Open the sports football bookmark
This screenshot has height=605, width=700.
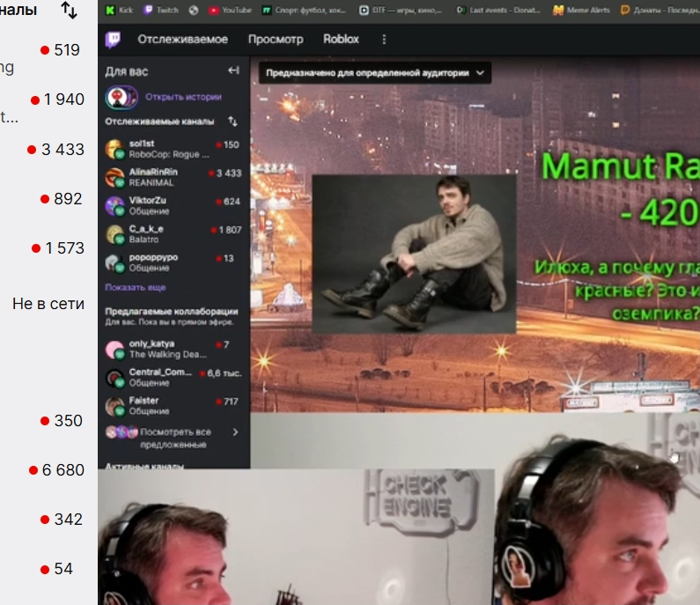click(x=304, y=10)
